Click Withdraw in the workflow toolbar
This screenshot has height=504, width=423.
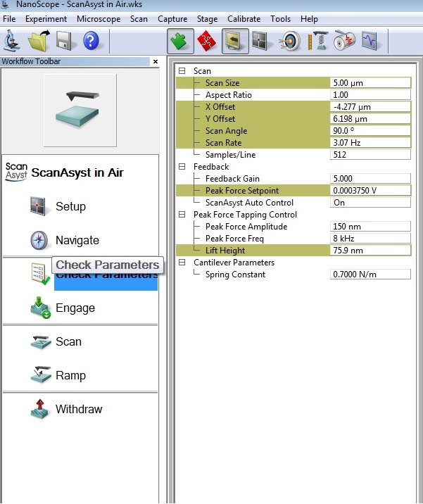78,409
